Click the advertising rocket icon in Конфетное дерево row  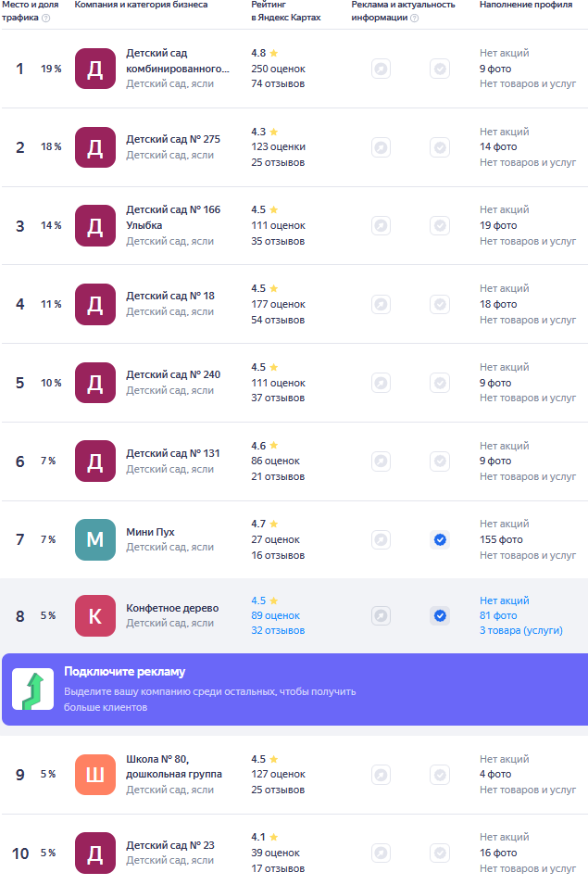click(382, 615)
